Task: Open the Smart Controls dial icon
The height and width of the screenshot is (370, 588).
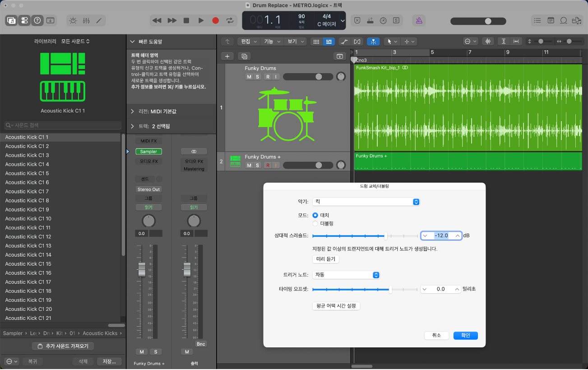Action: pyautogui.click(x=73, y=20)
